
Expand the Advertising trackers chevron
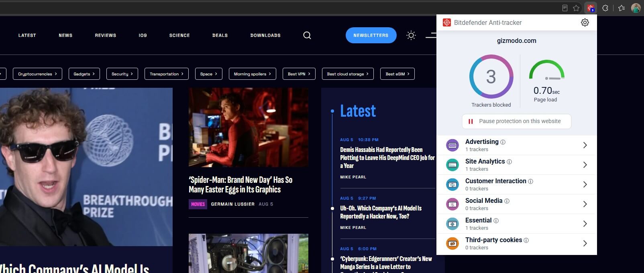pos(585,145)
